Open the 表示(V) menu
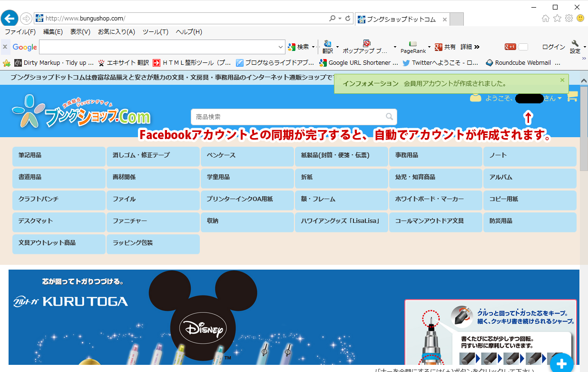 click(x=80, y=32)
